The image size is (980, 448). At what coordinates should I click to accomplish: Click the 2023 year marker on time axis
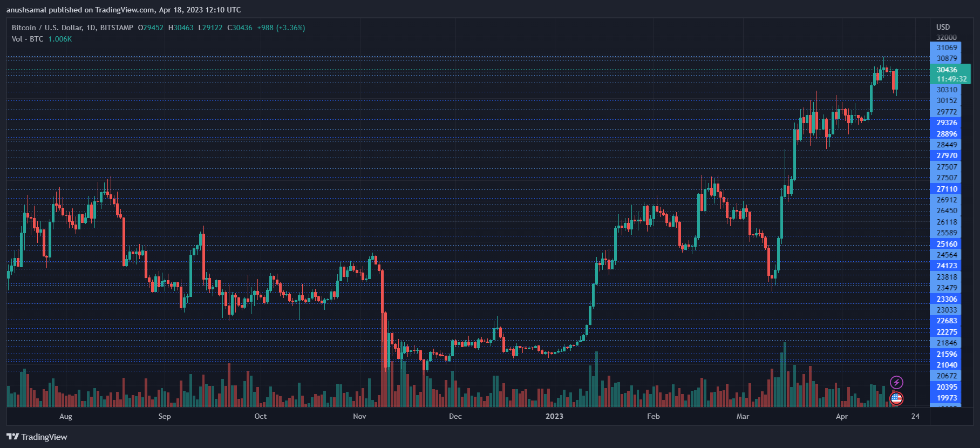[x=554, y=416]
